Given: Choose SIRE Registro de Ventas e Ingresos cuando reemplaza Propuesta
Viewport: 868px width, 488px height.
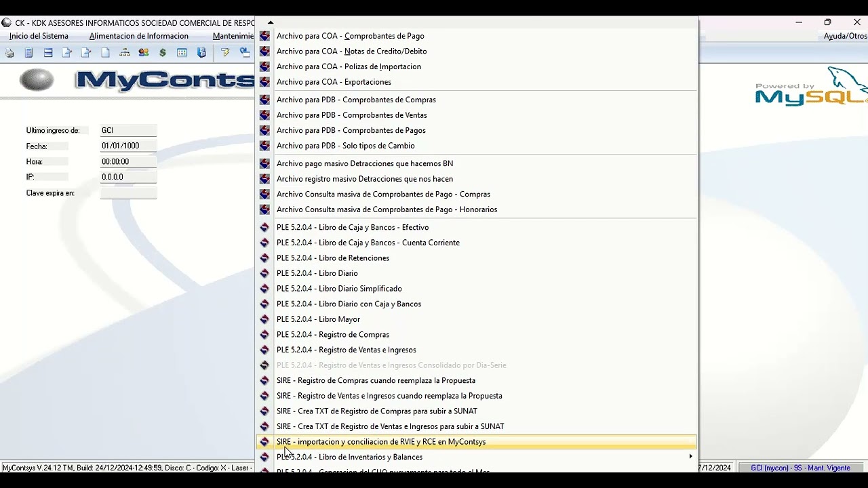Looking at the screenshot, I should 477,396.
